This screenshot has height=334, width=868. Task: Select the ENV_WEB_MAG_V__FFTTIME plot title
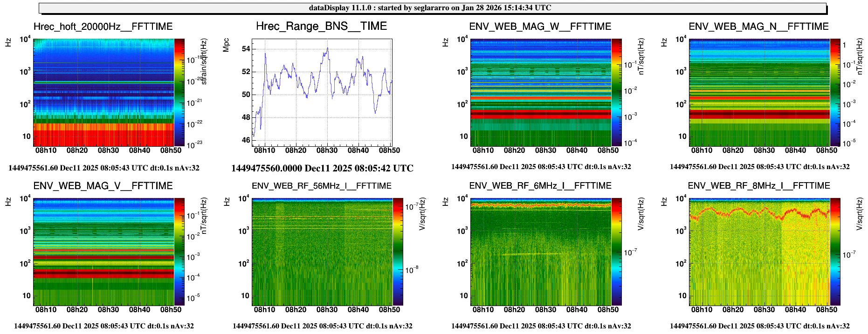(x=103, y=186)
